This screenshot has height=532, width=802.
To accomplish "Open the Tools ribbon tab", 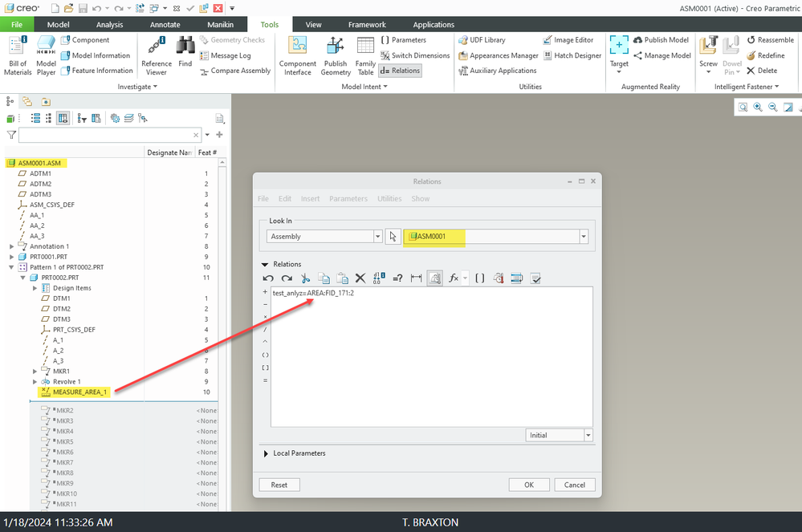I will click(270, 25).
